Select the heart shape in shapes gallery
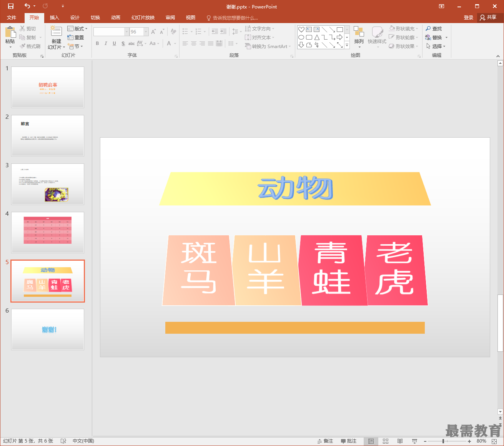Viewport: 504px width, 446px height. click(301, 30)
